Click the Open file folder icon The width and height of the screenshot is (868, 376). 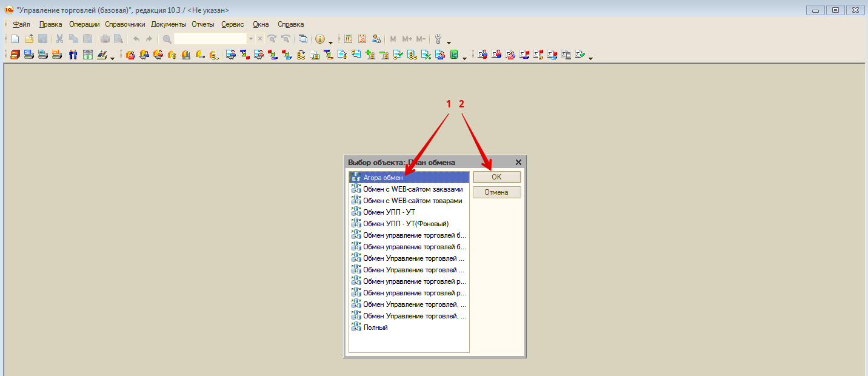tap(29, 39)
